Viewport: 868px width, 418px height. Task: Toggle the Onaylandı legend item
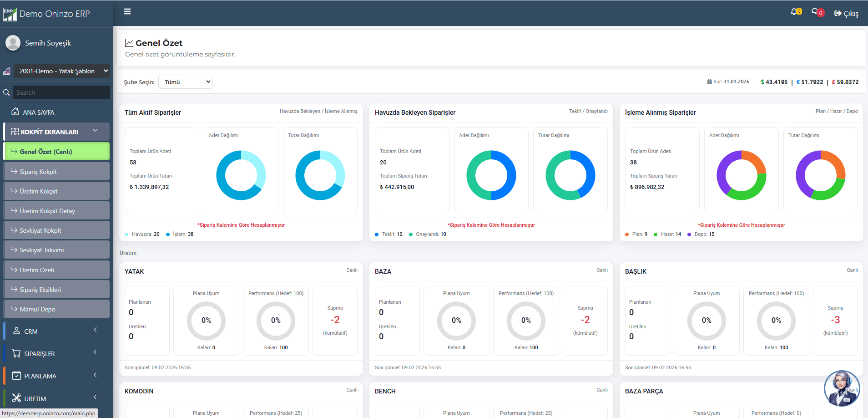[427, 234]
